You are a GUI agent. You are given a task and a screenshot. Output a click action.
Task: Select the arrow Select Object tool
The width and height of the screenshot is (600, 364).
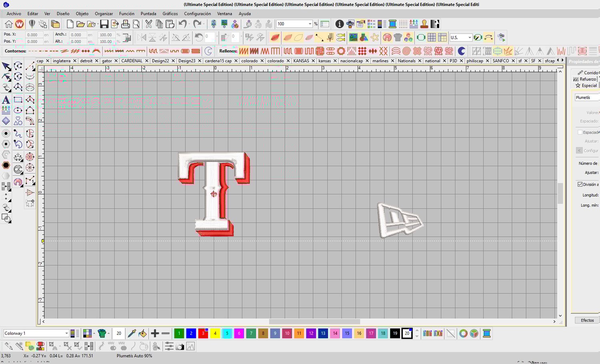pos(6,66)
